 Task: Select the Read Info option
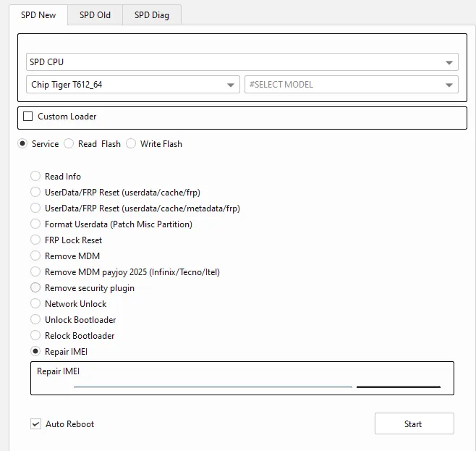(35, 177)
